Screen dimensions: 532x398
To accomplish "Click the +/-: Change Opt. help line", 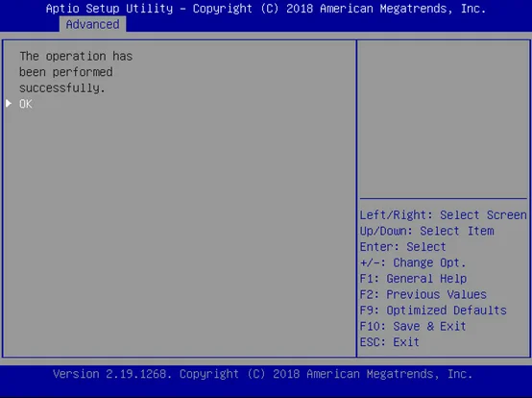I will (413, 262).
